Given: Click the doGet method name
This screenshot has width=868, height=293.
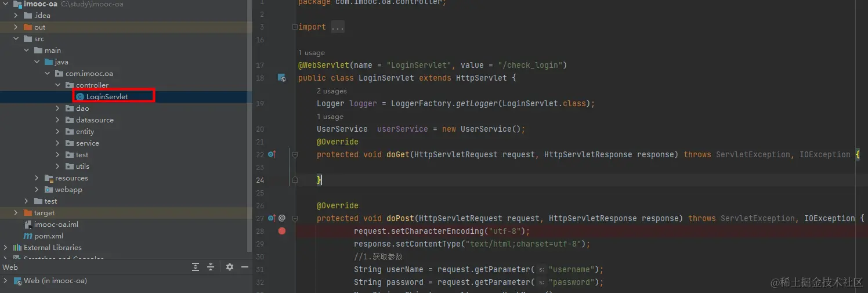Looking at the screenshot, I should (x=398, y=154).
